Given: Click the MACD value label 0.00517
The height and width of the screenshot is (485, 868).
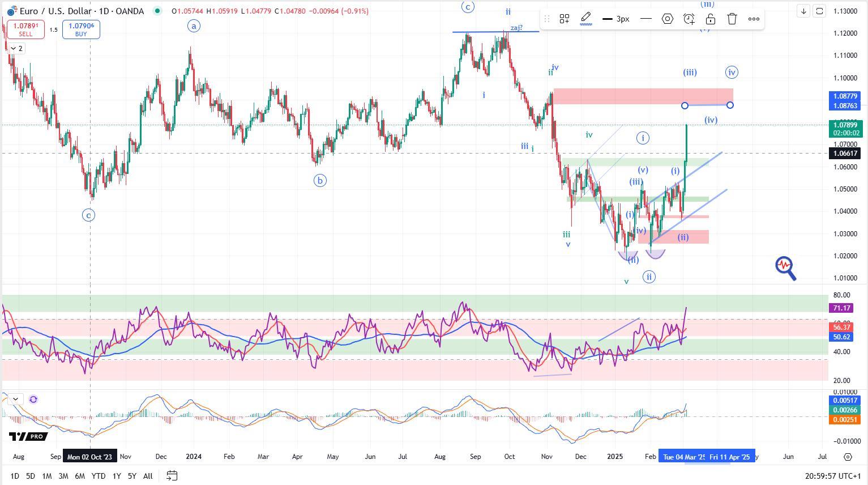Looking at the screenshot, I should tap(844, 401).
